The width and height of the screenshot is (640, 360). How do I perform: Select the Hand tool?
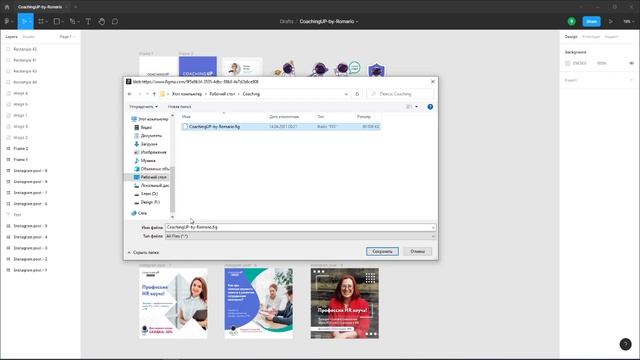click(102, 21)
